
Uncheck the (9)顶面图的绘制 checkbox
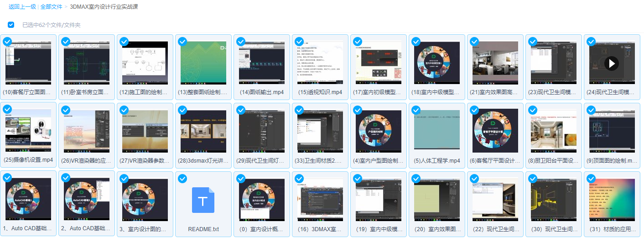tap(591, 110)
